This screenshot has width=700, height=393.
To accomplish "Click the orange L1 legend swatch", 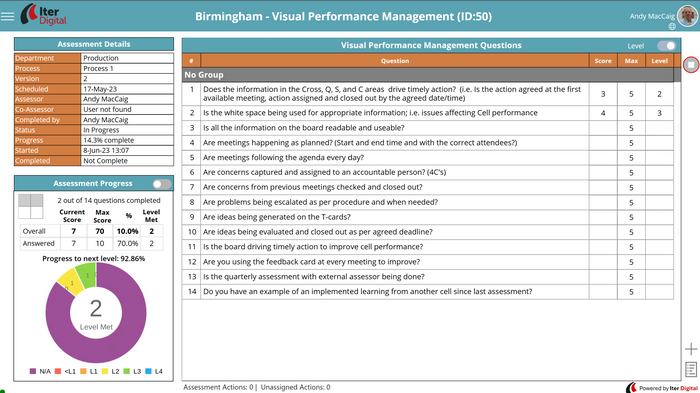I will pyautogui.click(x=83, y=371).
